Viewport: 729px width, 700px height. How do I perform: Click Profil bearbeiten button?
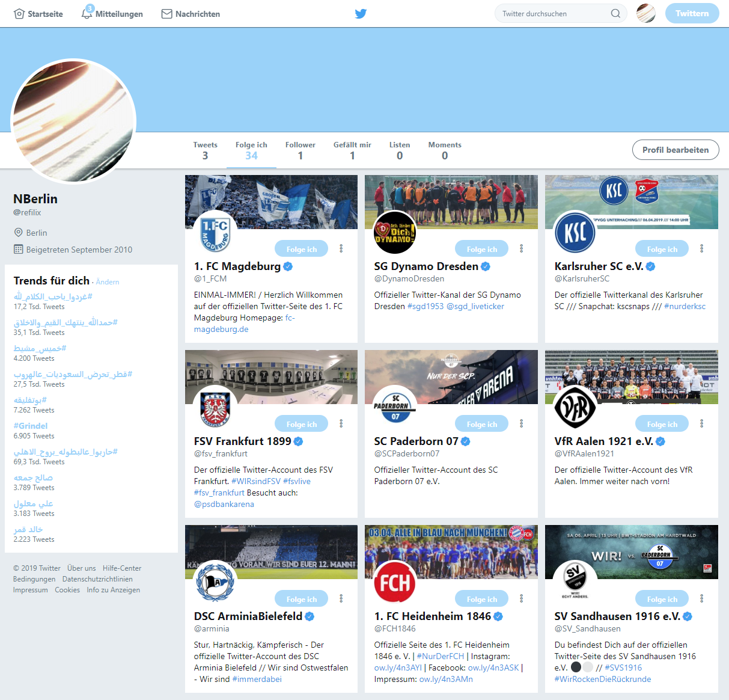tap(676, 150)
